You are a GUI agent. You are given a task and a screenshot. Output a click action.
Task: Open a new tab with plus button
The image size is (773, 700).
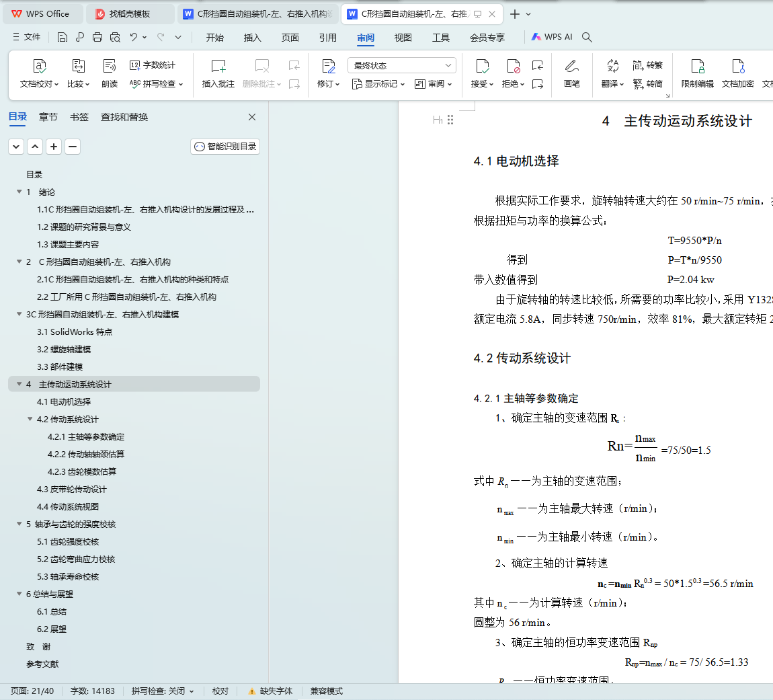point(515,14)
